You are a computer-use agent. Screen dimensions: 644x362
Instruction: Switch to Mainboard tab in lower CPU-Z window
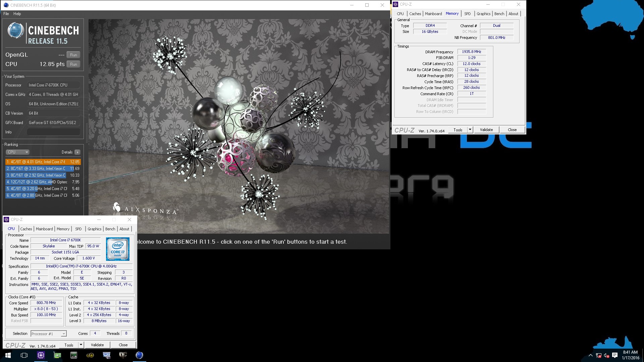point(44,229)
